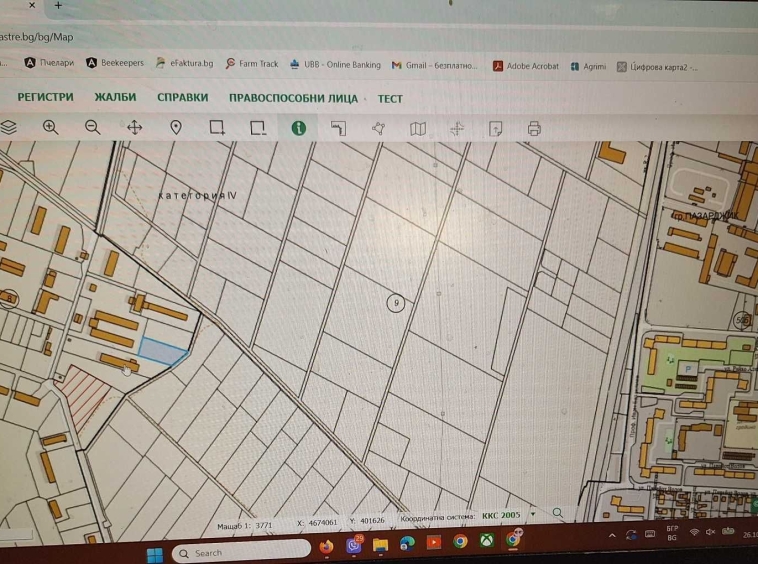Open the Agrimi bookmark
The width and height of the screenshot is (758, 564).
588,67
